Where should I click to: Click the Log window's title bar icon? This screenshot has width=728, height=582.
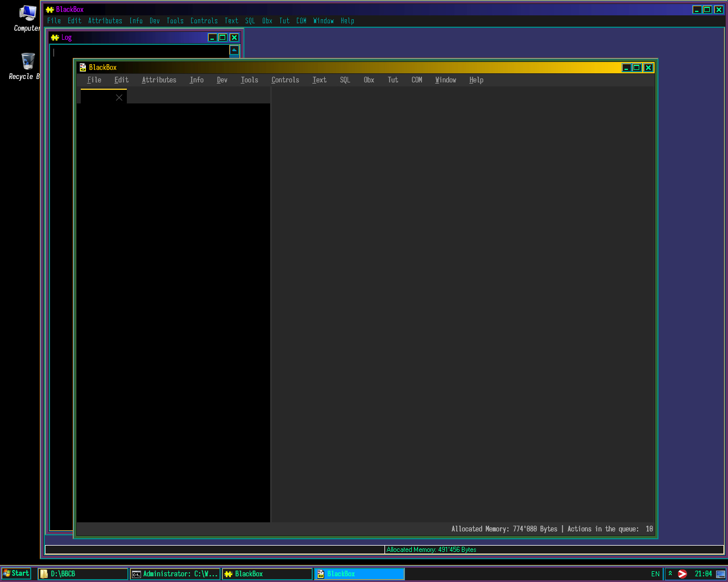pyautogui.click(x=55, y=38)
